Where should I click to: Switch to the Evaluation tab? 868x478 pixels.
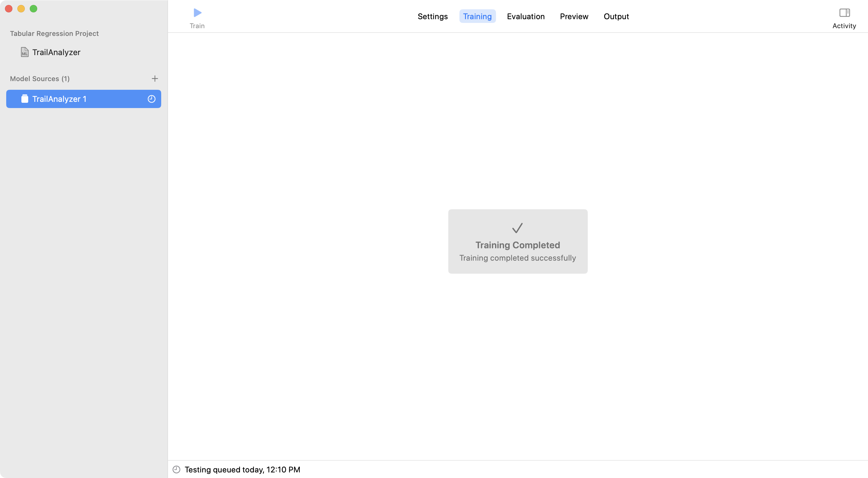(525, 16)
